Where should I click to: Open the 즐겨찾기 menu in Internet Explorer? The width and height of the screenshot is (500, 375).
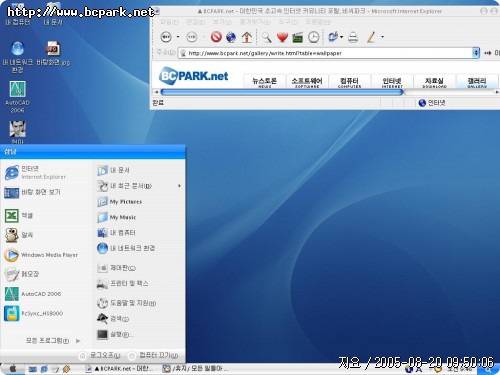(x=255, y=22)
